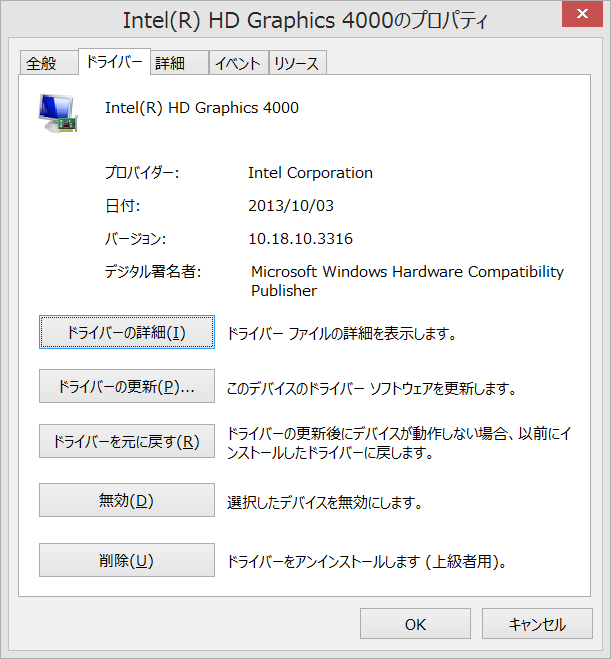This screenshot has width=611, height=659.
Task: Click the デジタル署名者: label
Action: pos(153,272)
